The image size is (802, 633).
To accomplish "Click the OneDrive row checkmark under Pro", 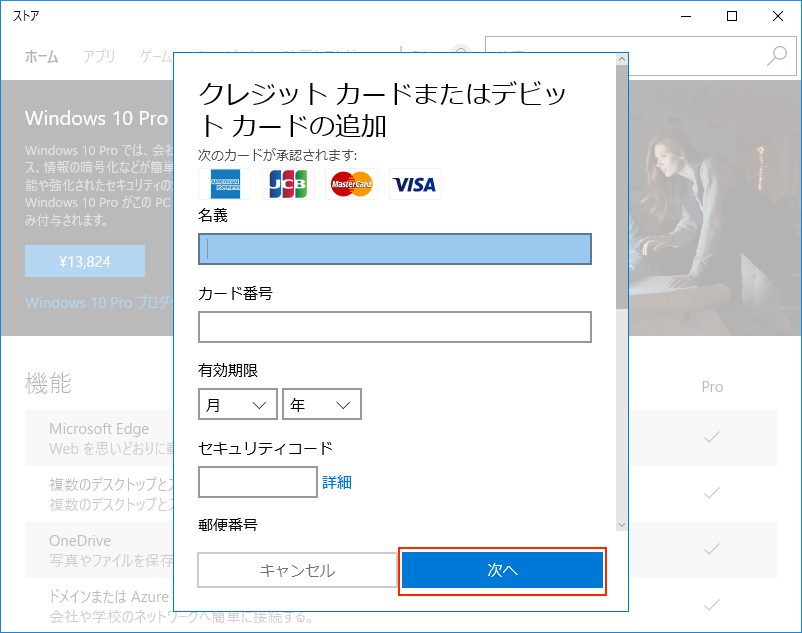I will tap(712, 550).
